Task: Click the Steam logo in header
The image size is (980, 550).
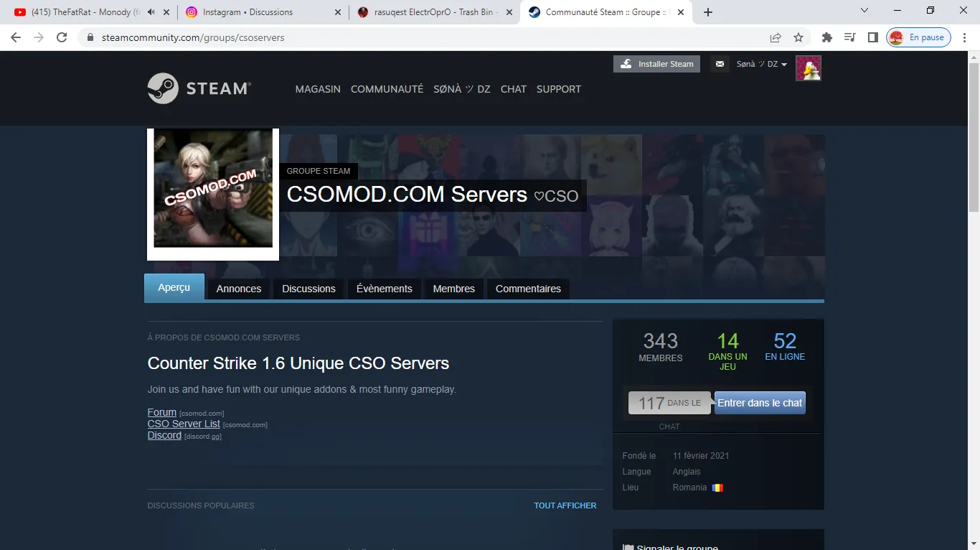Action: 199,88
